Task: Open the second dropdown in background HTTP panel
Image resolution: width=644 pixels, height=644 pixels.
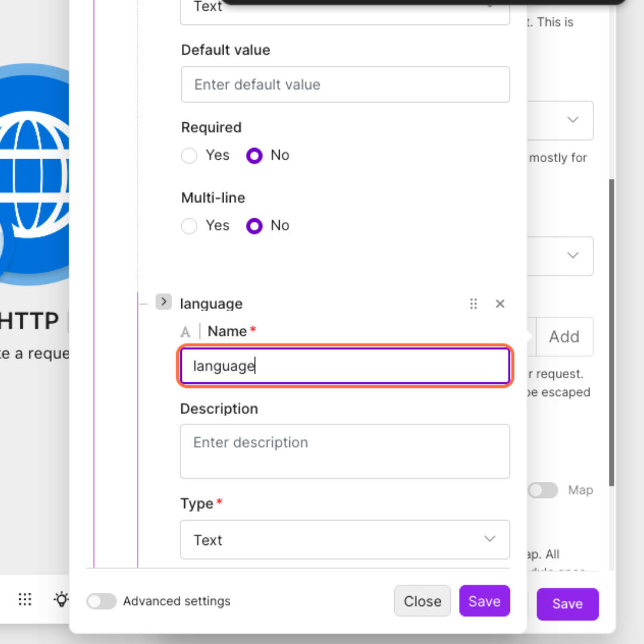Action: tap(560, 256)
